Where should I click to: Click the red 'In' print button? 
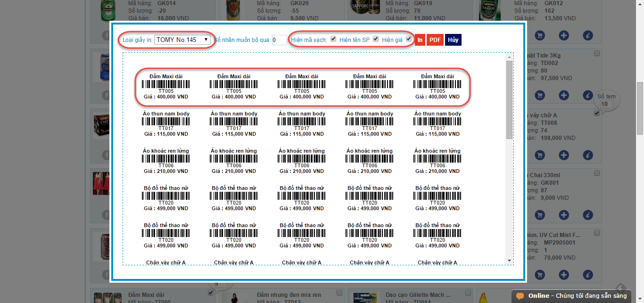point(420,40)
